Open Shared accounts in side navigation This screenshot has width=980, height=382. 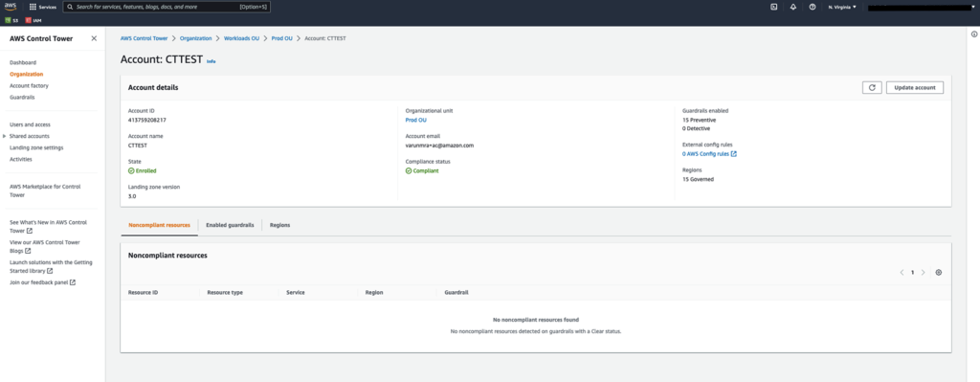[x=30, y=136]
